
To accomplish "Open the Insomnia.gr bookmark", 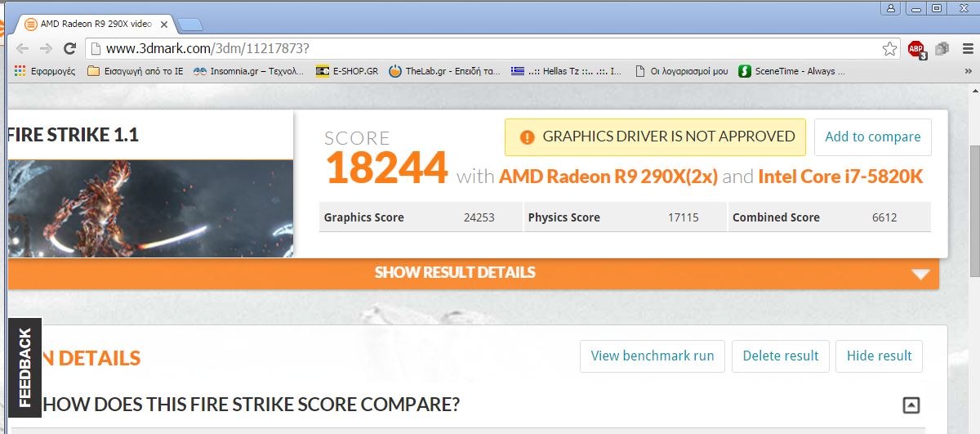I will click(248, 71).
